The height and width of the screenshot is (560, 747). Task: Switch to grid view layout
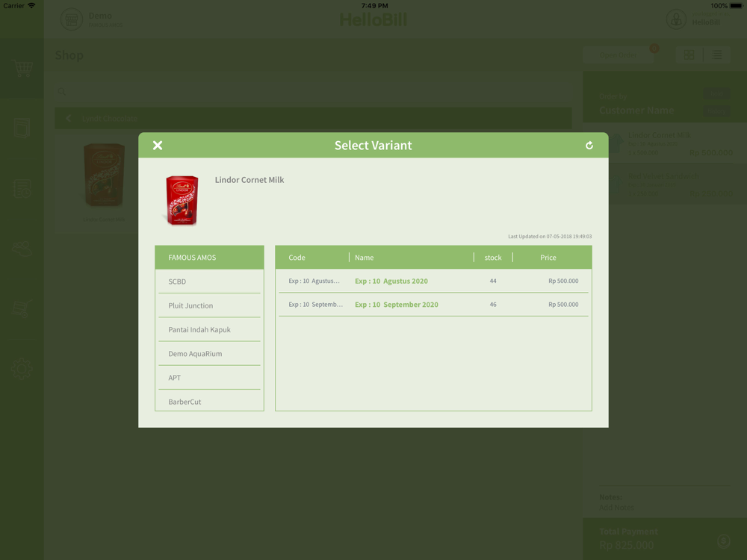(x=689, y=55)
